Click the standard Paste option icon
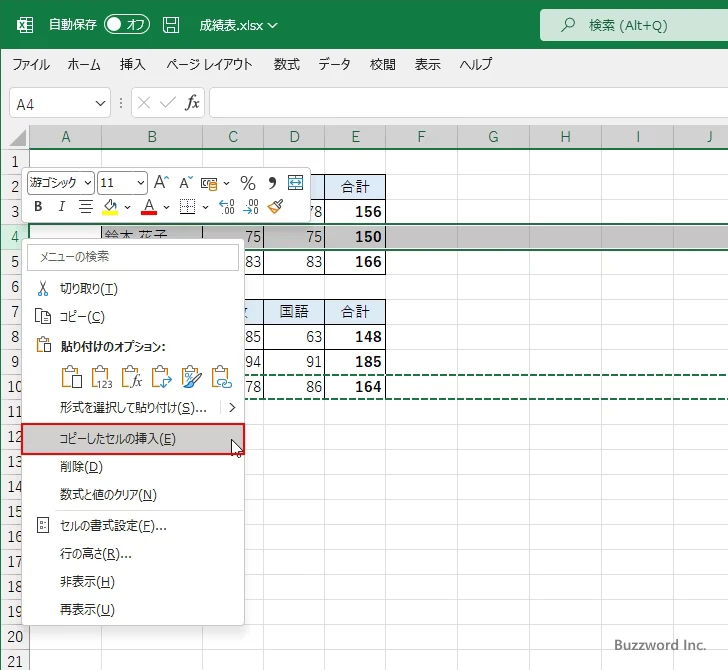 72,377
